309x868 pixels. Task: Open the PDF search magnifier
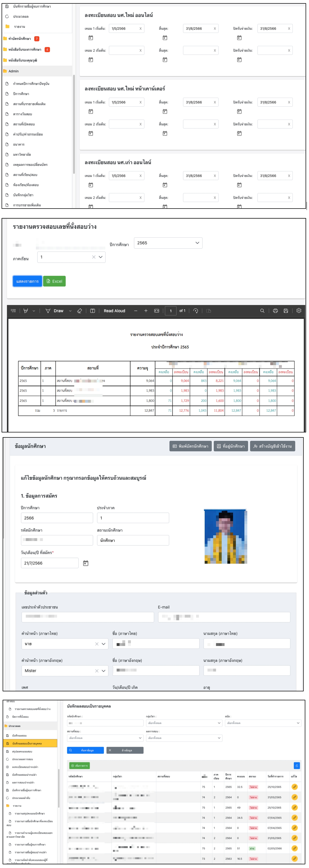point(262,311)
